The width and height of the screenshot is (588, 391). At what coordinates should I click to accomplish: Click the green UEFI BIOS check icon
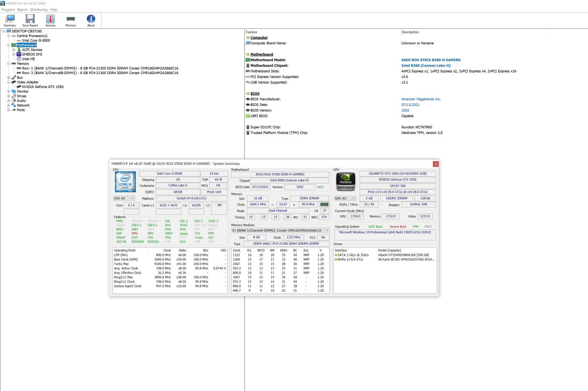click(248, 116)
